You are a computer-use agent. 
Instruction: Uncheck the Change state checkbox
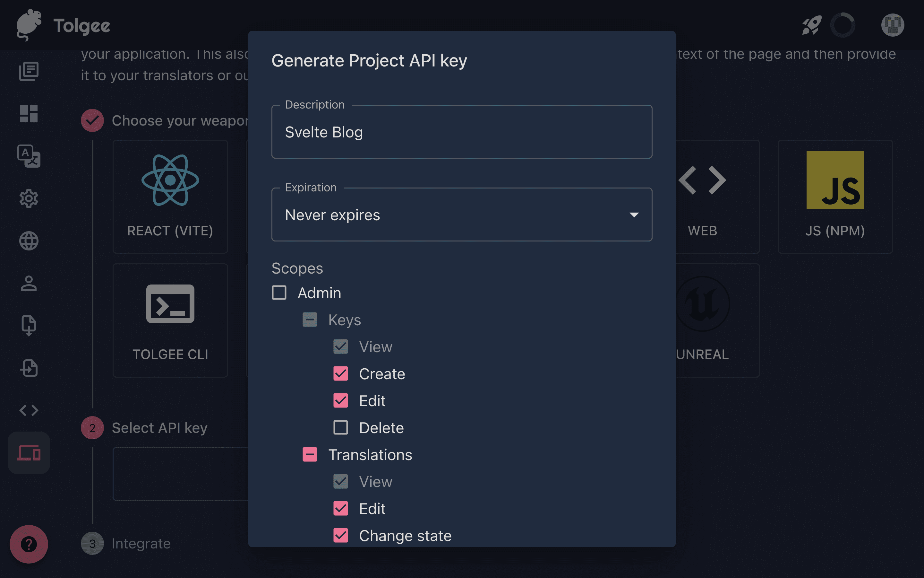pos(341,536)
